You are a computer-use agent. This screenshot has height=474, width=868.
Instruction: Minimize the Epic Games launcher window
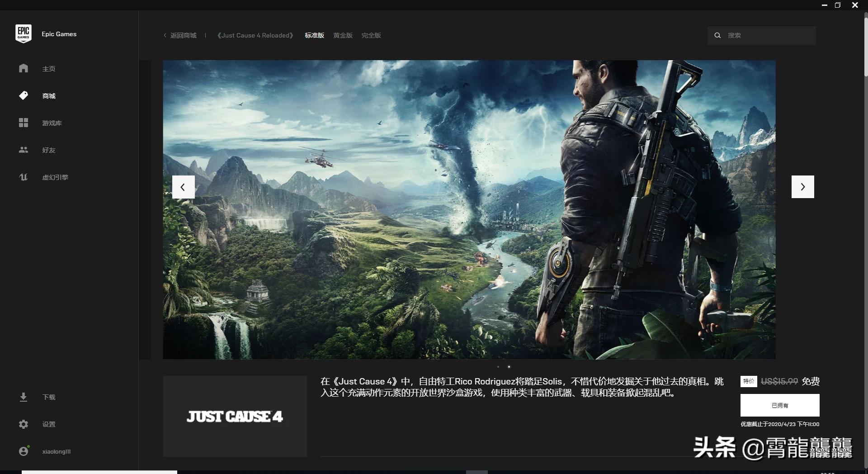tap(825, 5)
